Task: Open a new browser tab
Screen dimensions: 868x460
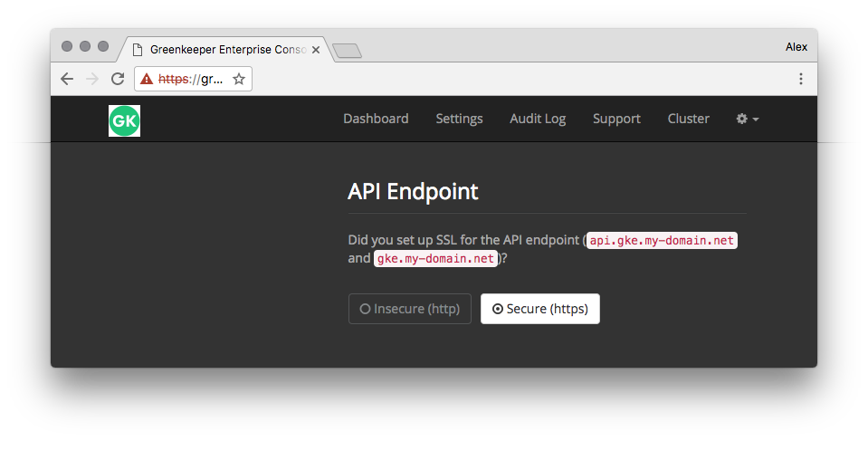Action: [x=347, y=51]
